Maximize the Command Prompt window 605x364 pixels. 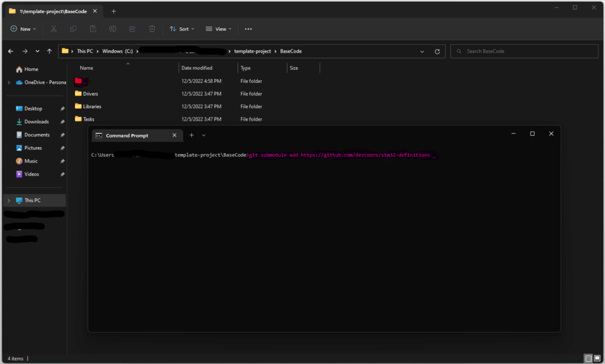(532, 134)
